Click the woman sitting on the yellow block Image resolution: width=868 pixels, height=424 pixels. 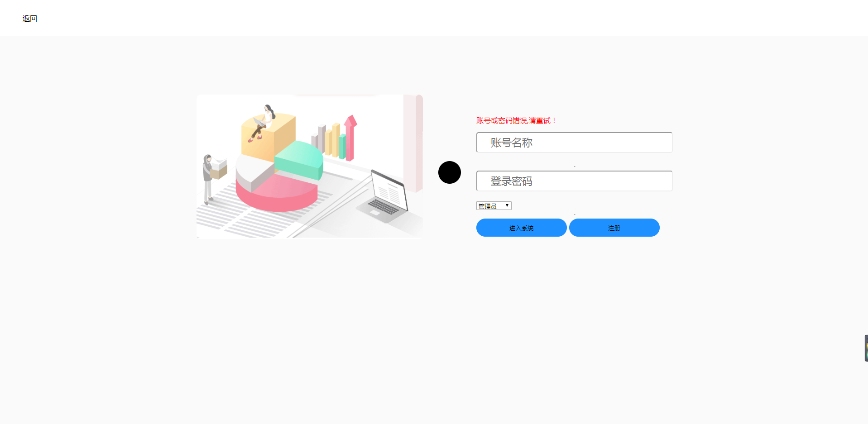(x=263, y=123)
